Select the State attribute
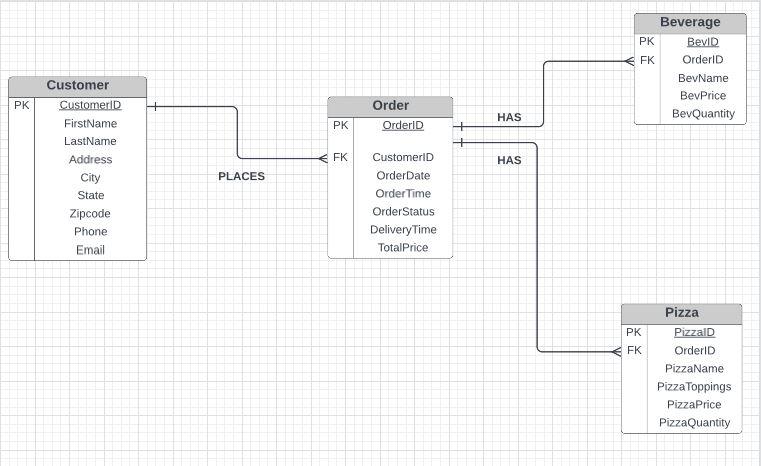The height and width of the screenshot is (466, 761). (x=91, y=195)
